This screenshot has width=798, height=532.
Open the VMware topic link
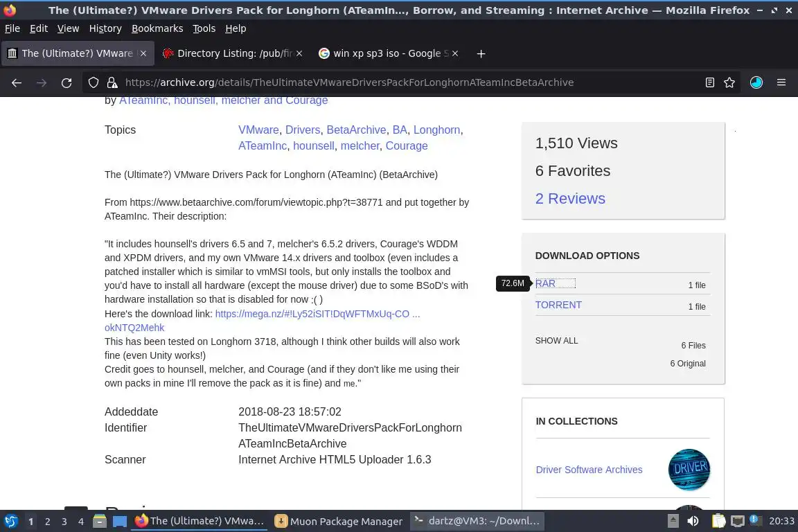coord(258,130)
